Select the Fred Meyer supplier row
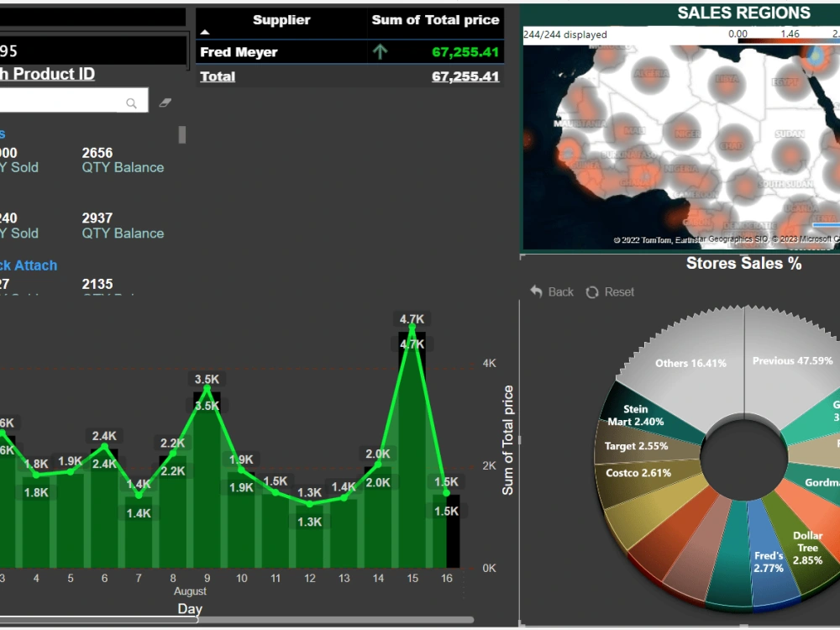Screen dimensions: 840x630 tap(349, 52)
